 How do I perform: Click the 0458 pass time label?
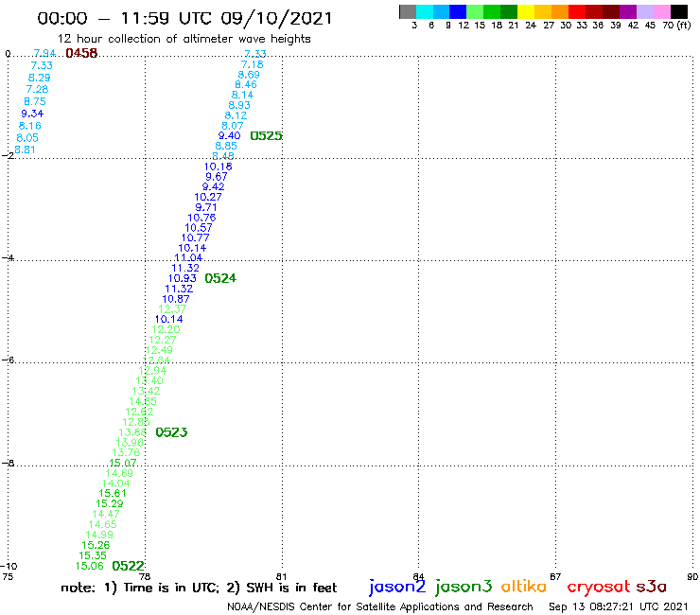coord(81,53)
